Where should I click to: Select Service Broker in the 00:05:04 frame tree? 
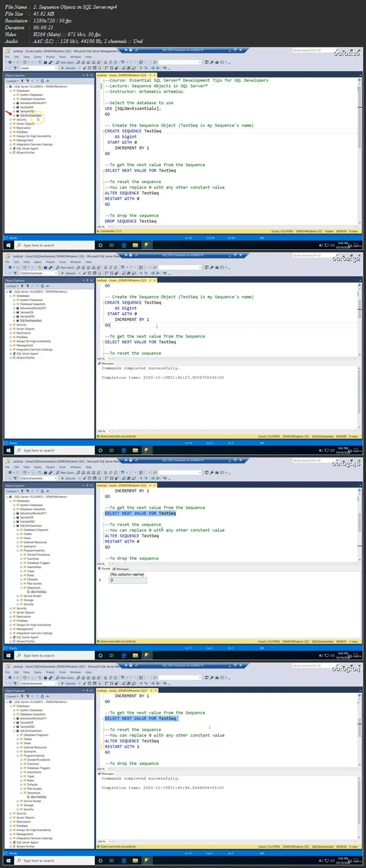(32, 801)
